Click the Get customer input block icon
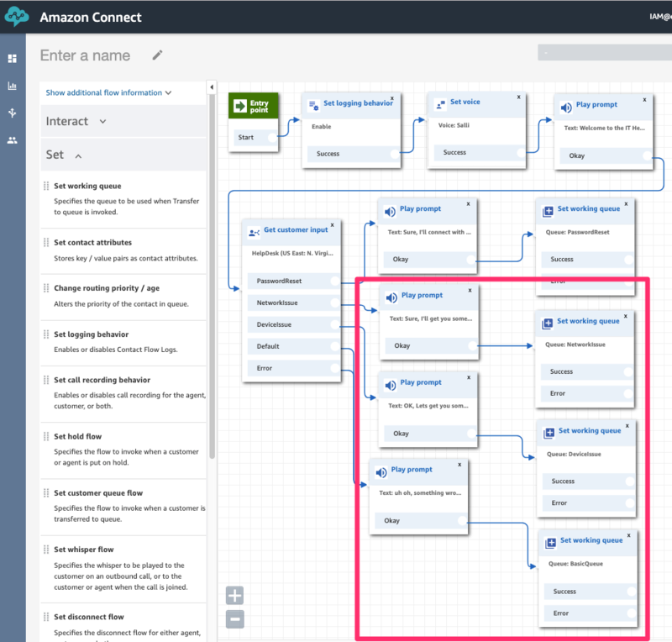This screenshot has width=672, height=642. (x=255, y=233)
